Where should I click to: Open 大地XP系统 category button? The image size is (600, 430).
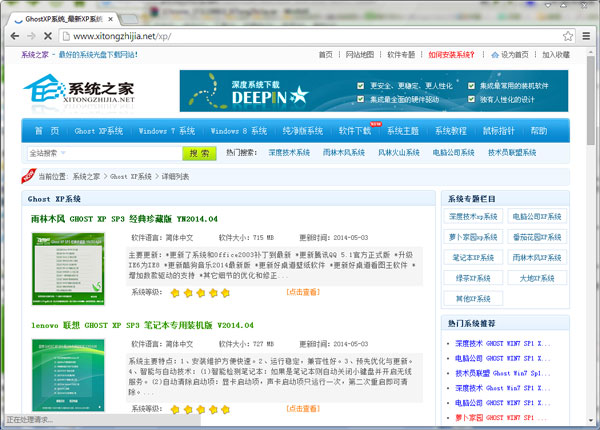(x=537, y=278)
